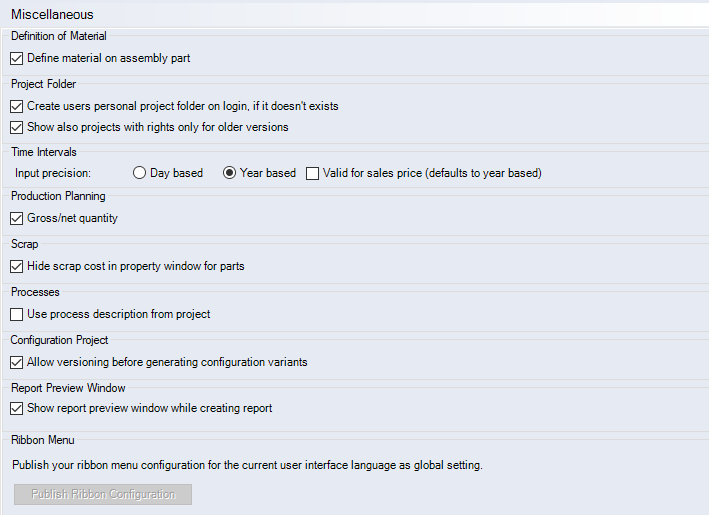The image size is (709, 515).
Task: Select the 'Time Intervals' section header
Action: (43, 152)
